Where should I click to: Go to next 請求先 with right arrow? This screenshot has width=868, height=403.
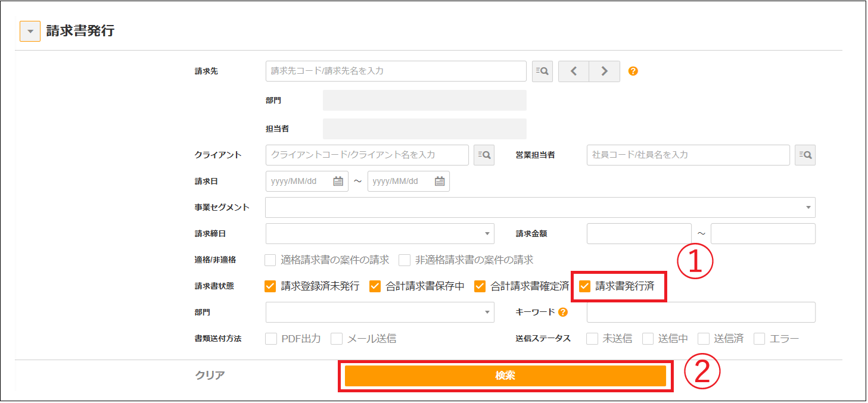[604, 71]
